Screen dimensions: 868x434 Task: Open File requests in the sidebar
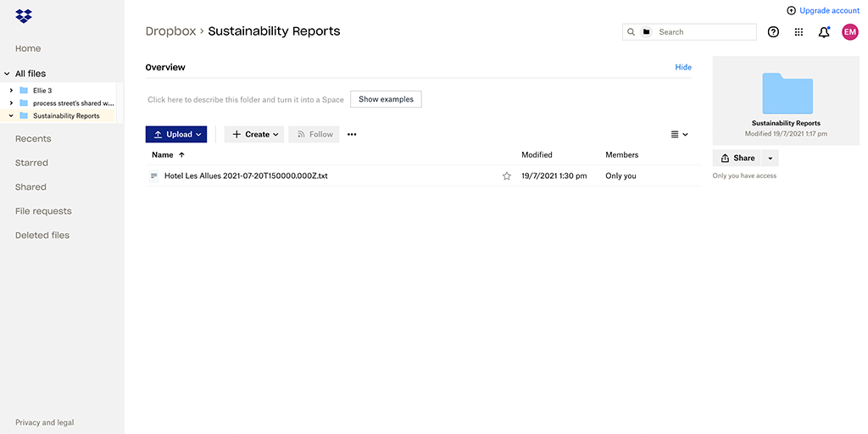pos(43,211)
